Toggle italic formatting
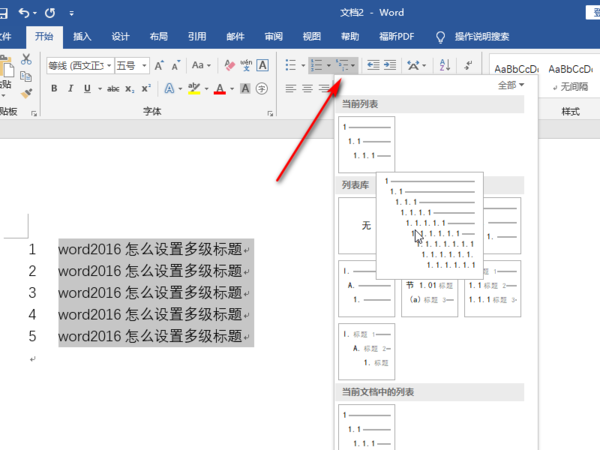Image resolution: width=600 pixels, height=450 pixels. point(70,89)
